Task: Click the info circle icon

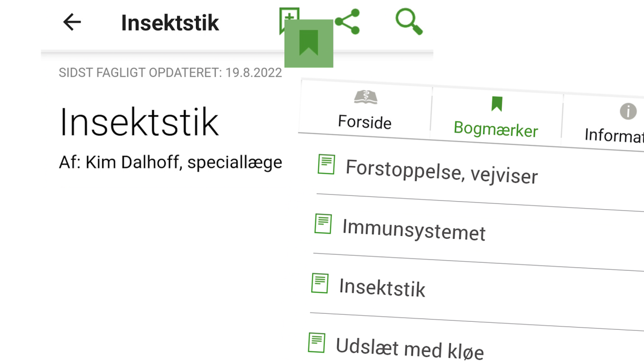Action: coord(628,112)
